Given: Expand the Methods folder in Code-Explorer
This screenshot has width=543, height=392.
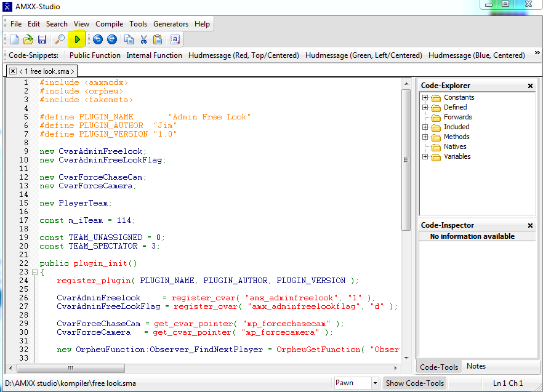Looking at the screenshot, I should pos(425,137).
